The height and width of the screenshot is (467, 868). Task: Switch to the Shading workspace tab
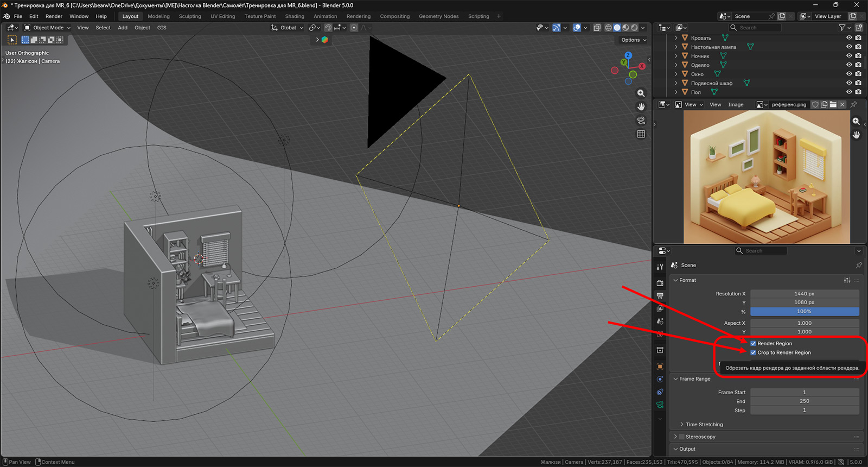[295, 16]
